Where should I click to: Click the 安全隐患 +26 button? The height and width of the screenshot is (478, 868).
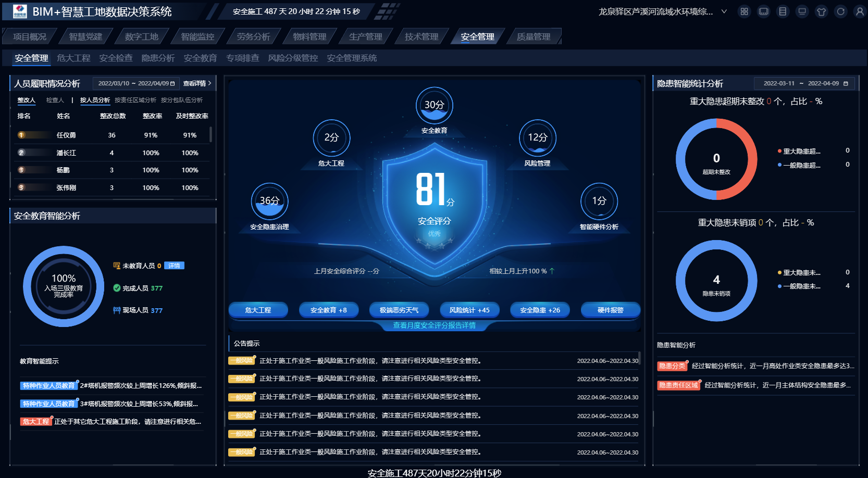[x=540, y=310]
